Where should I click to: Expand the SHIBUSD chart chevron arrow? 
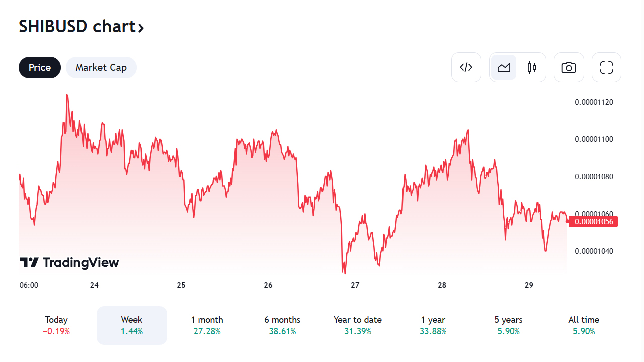point(141,28)
